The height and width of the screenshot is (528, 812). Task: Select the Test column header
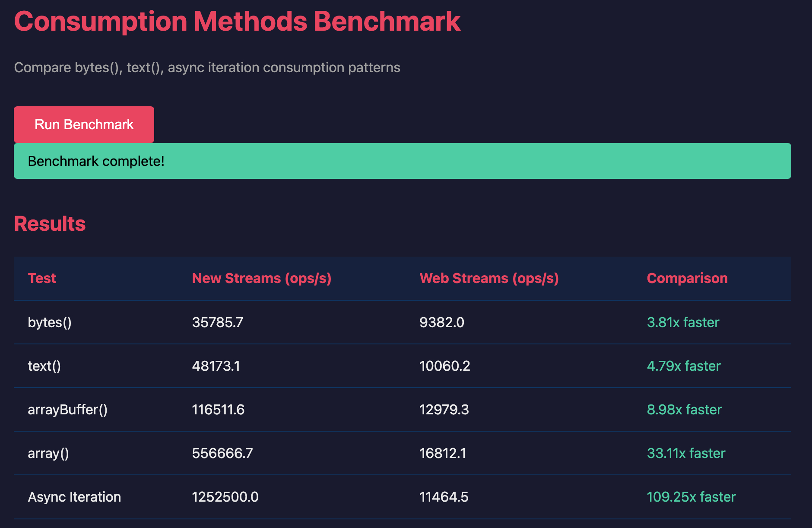tap(42, 278)
